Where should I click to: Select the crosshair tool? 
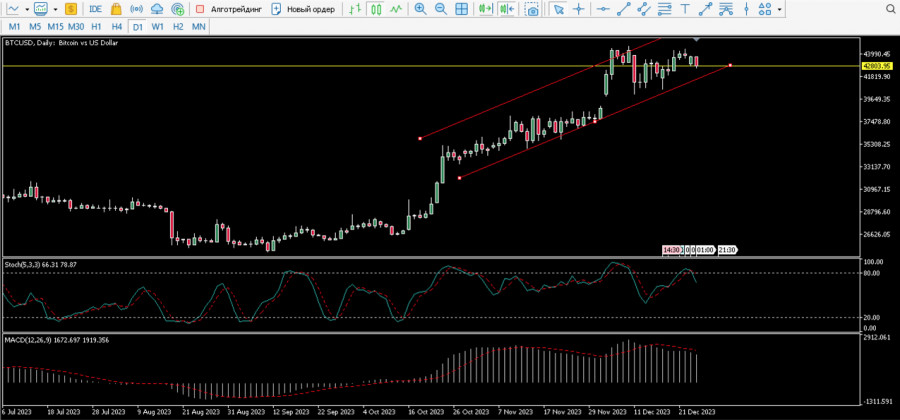(579, 9)
